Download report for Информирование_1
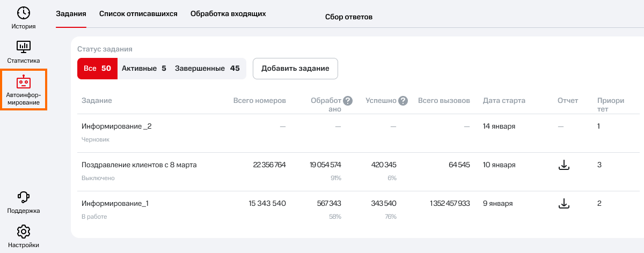This screenshot has height=253, width=644. pos(563,204)
